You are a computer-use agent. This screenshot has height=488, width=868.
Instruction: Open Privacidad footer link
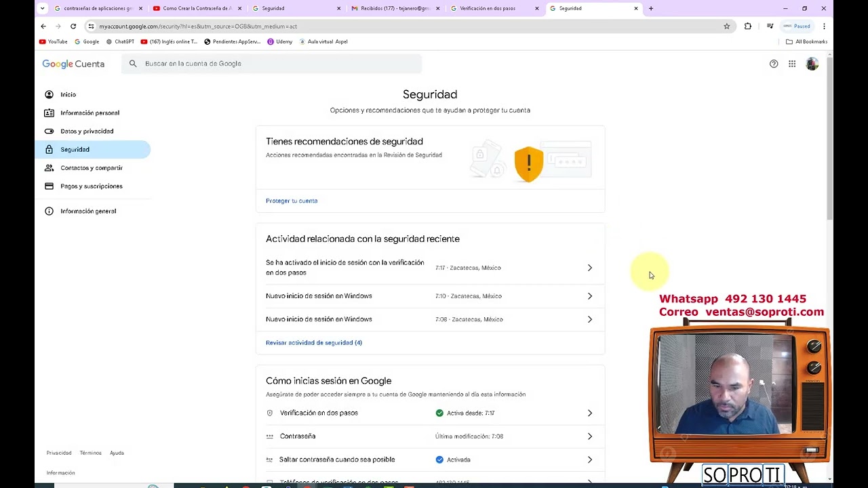pyautogui.click(x=59, y=453)
